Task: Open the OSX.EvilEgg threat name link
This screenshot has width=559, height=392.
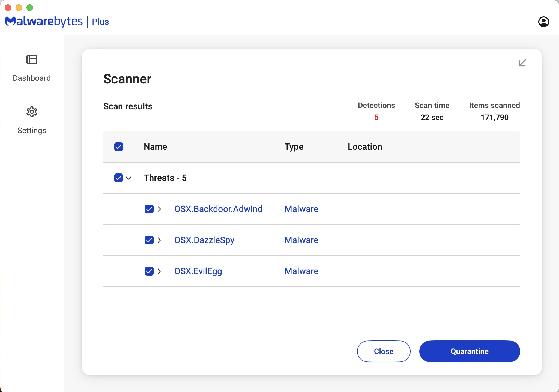Action: [x=198, y=271]
